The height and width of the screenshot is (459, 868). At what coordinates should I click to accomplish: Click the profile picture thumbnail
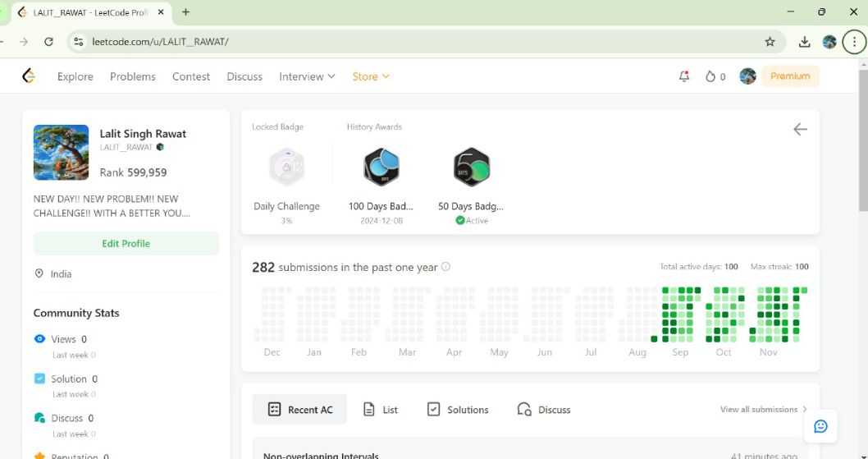point(61,152)
